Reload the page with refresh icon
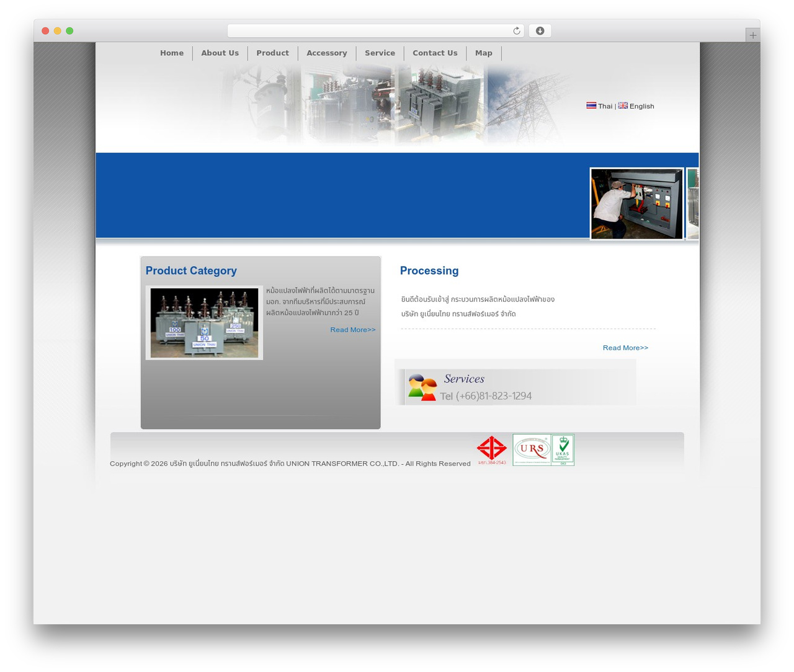 [x=517, y=31]
